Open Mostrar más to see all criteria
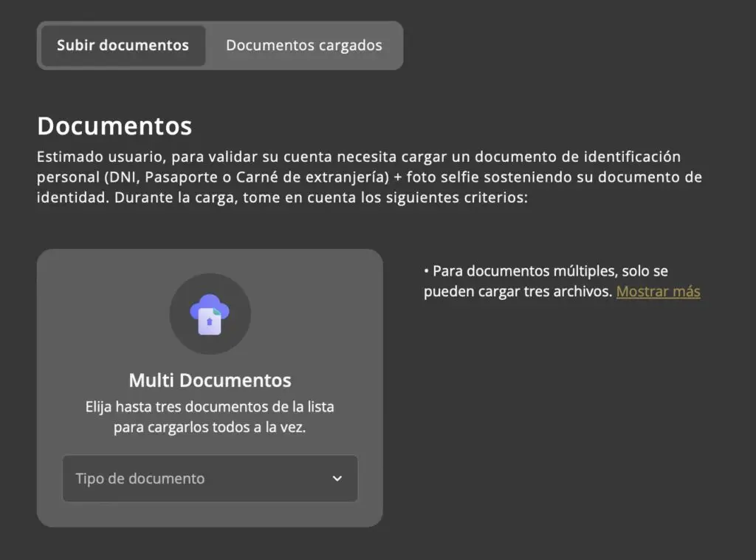This screenshot has width=756, height=560. coord(658,291)
